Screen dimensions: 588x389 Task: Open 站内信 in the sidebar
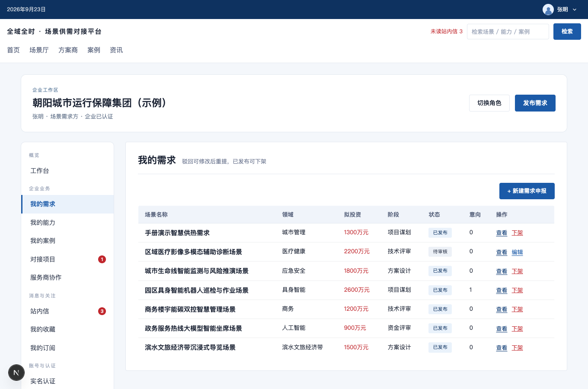click(x=67, y=311)
